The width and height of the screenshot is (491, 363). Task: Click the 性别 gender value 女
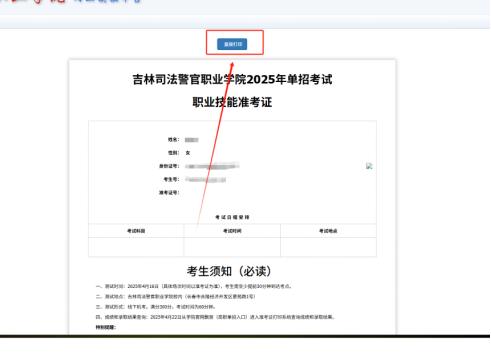click(x=188, y=153)
